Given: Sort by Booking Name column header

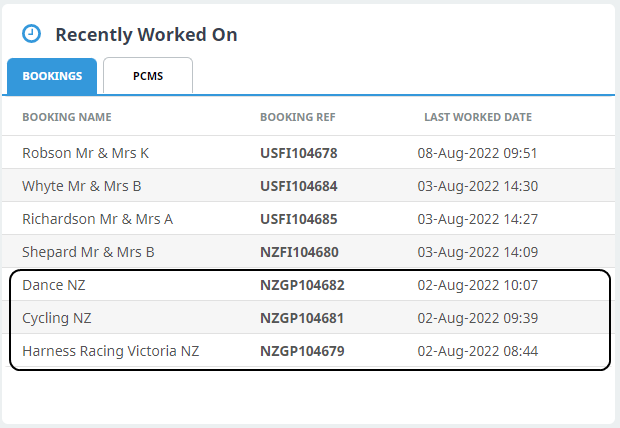Looking at the screenshot, I should [x=67, y=117].
